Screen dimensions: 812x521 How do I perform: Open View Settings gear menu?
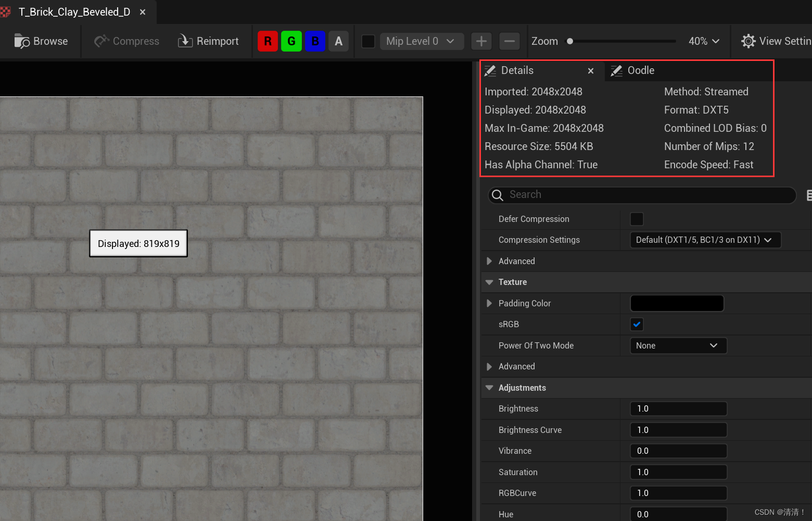point(776,41)
